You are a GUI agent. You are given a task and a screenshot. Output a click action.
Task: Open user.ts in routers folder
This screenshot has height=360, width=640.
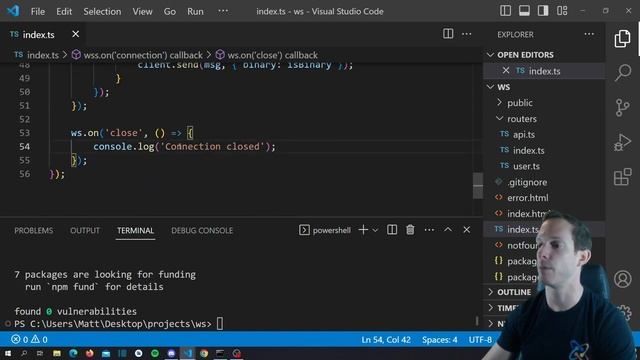pyautogui.click(x=526, y=166)
